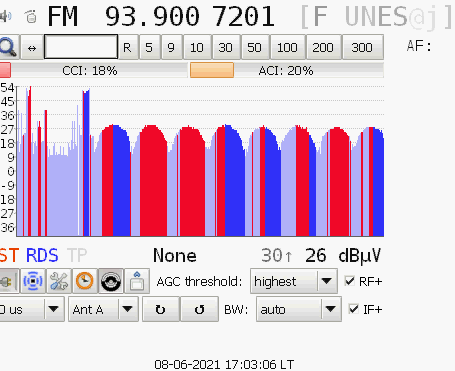This screenshot has height=371, width=455.
Task: Toggle the RF+ checkbox
Action: (350, 281)
